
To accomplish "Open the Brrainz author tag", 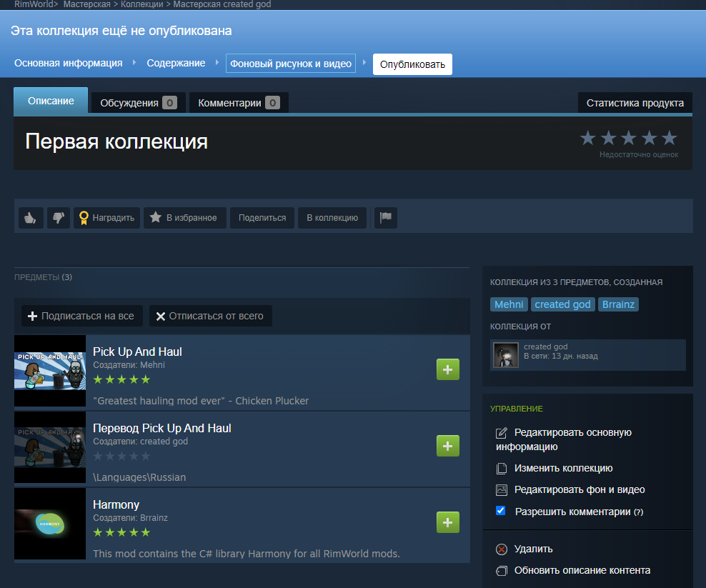I will tap(618, 304).
